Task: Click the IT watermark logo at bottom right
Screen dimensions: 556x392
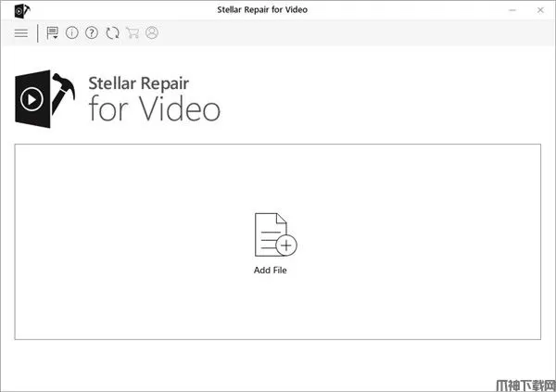Action: click(525, 386)
